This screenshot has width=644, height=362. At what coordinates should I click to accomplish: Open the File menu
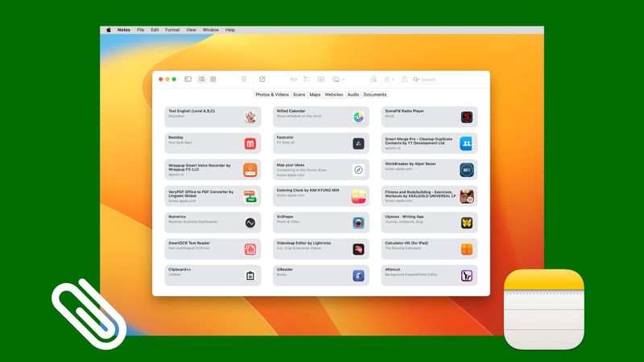(x=140, y=30)
